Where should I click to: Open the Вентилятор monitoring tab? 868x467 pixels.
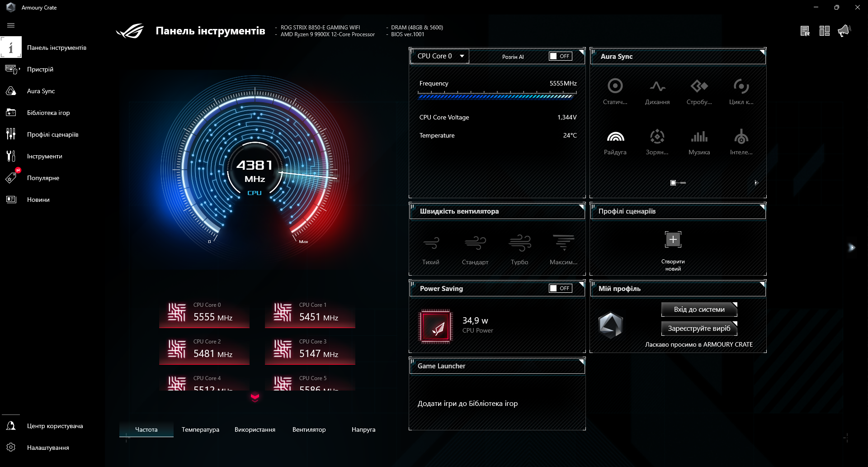click(309, 429)
